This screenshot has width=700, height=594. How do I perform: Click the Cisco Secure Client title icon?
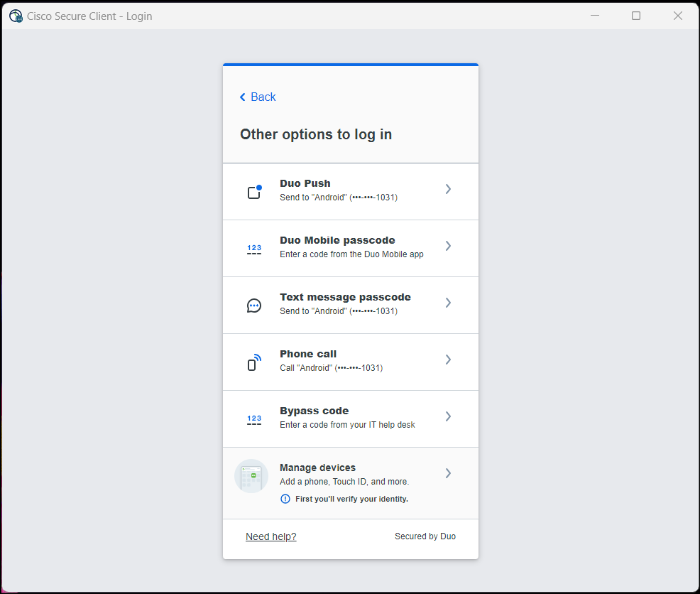click(16, 16)
